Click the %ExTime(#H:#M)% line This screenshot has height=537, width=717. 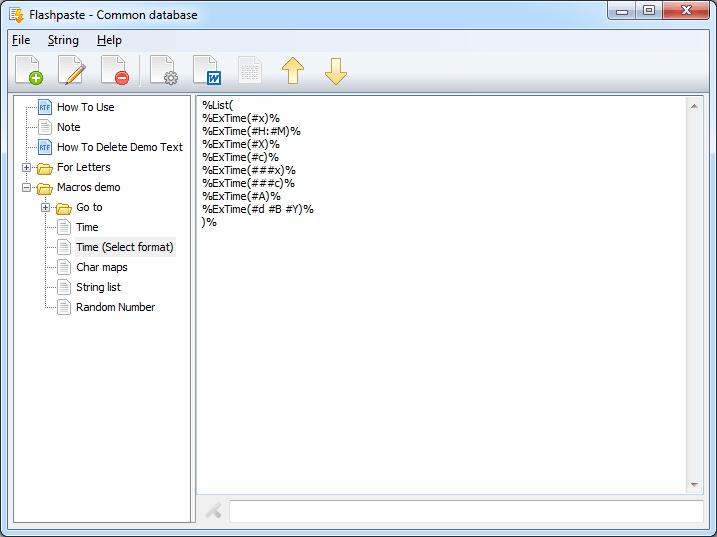(251, 131)
